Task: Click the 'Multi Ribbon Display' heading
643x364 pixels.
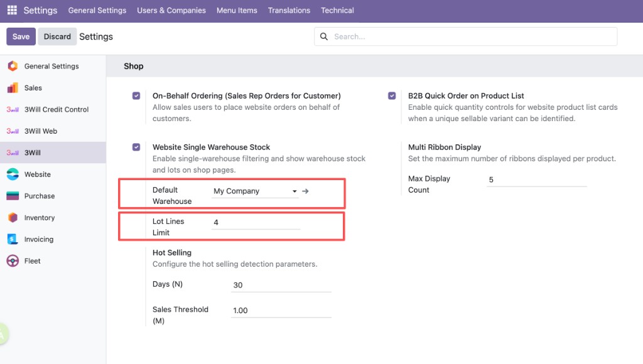Action: pos(445,147)
